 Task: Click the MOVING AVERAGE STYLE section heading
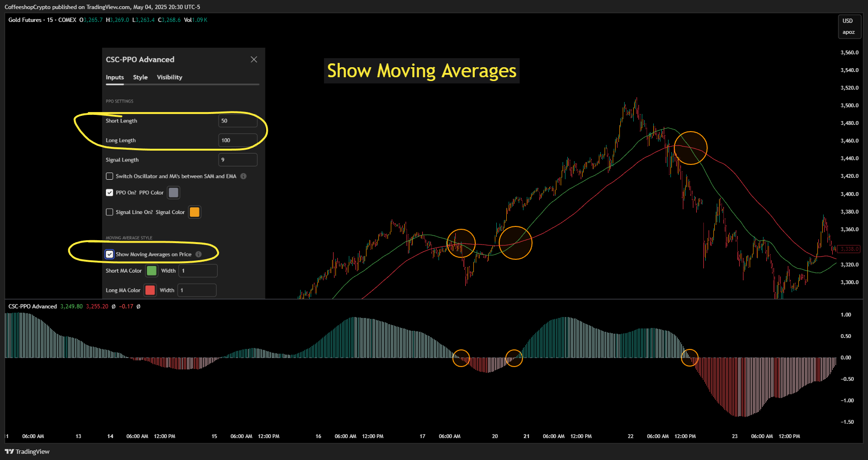coord(129,238)
